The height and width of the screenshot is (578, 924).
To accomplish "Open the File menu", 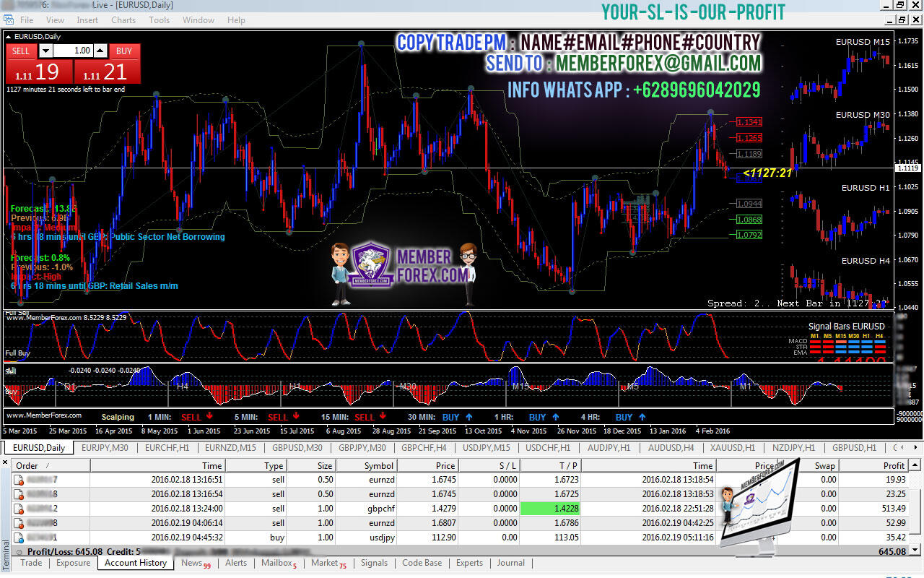I will [x=27, y=20].
